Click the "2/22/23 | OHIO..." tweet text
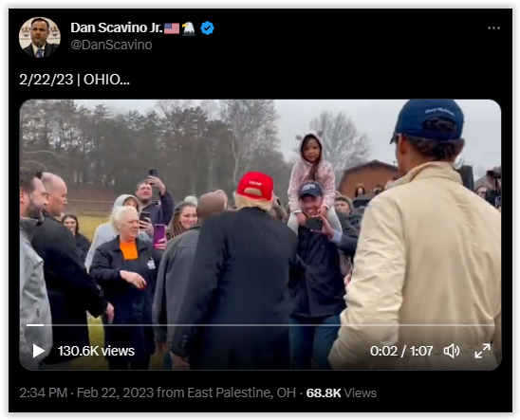 tap(74, 80)
